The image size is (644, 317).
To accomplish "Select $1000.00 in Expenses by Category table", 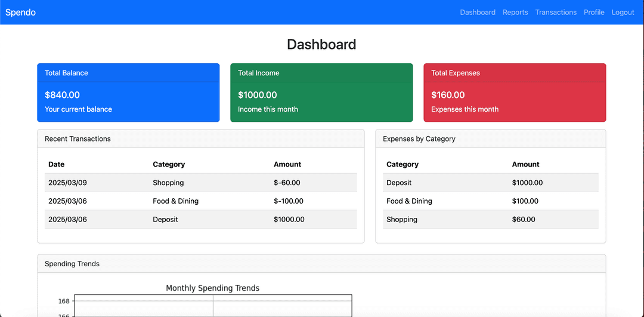I will tap(527, 183).
